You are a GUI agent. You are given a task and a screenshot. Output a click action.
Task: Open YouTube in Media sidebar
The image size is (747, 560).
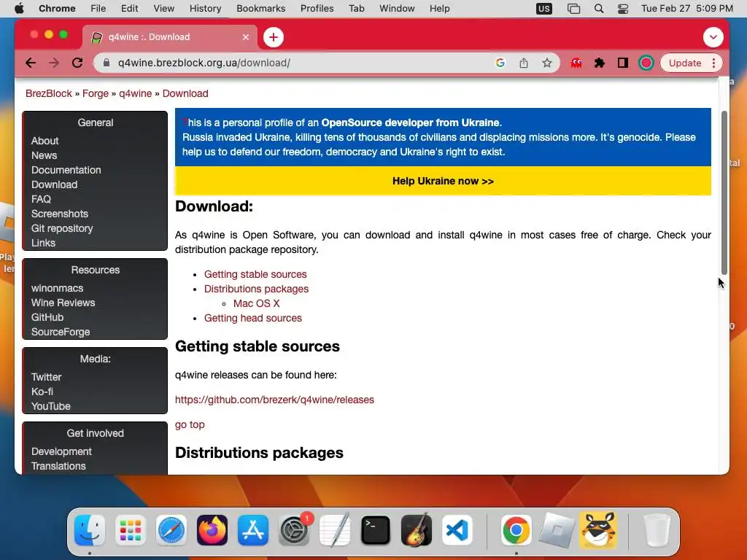pos(50,406)
